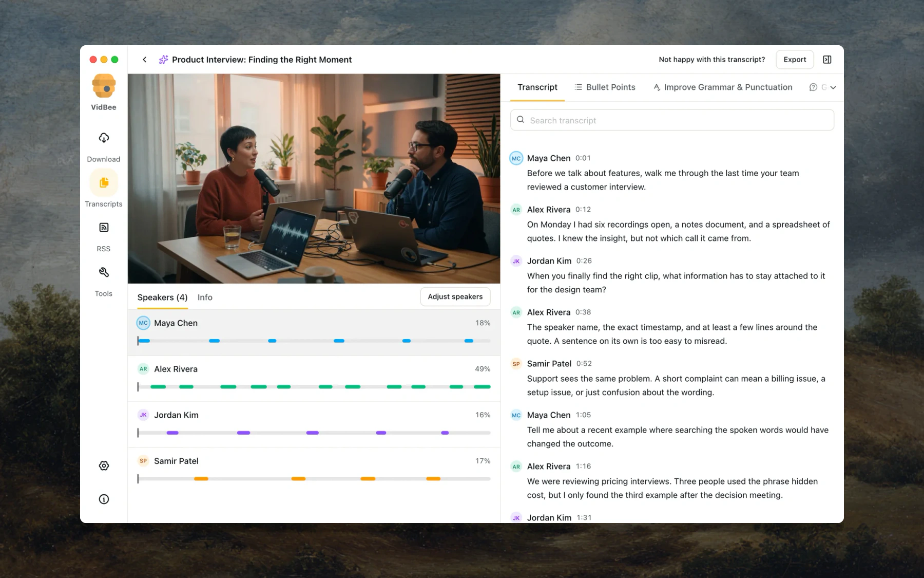Click the JK avatar on the 0:26 transcript entry

click(516, 261)
